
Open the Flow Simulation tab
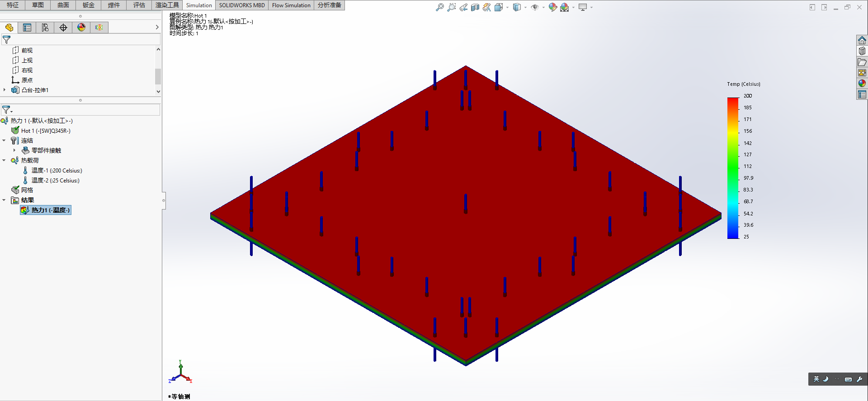click(x=291, y=5)
